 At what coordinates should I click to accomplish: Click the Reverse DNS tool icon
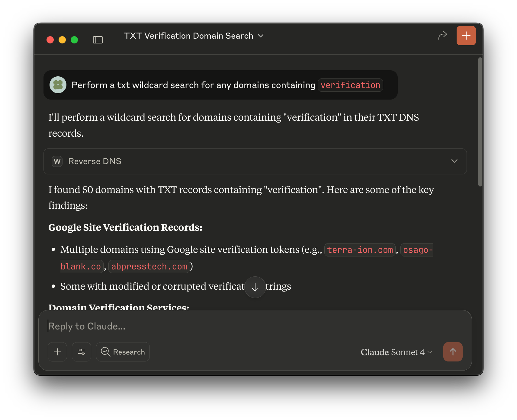(57, 161)
